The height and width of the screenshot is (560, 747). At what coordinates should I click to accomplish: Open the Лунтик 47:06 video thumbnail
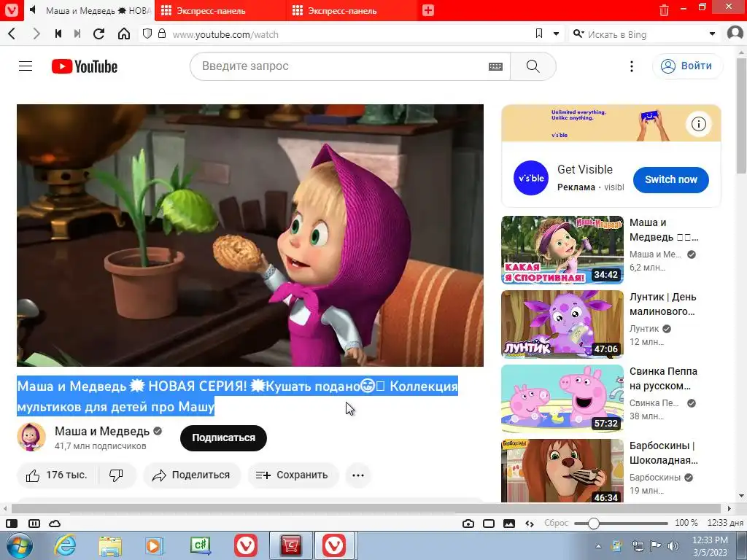tap(562, 324)
